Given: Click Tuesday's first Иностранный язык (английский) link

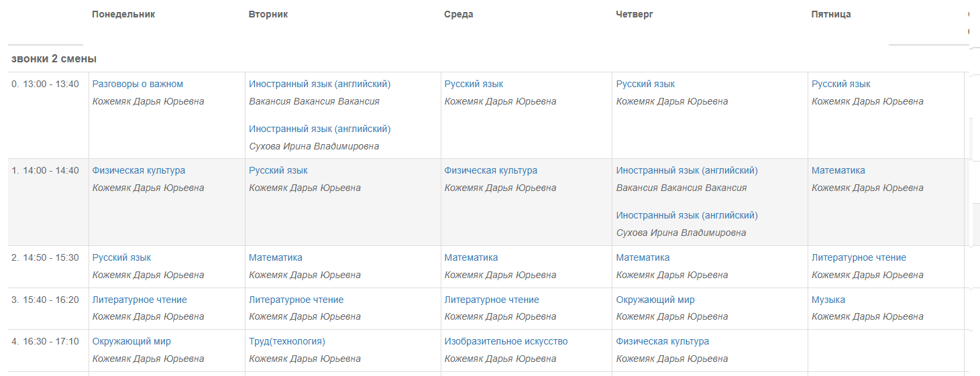Looking at the screenshot, I should coord(320,84).
